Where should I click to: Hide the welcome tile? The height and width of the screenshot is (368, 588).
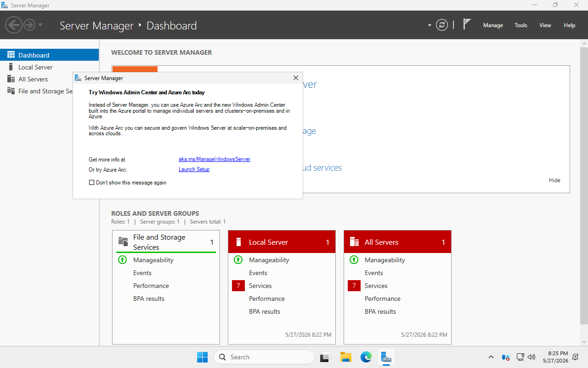pyautogui.click(x=554, y=180)
